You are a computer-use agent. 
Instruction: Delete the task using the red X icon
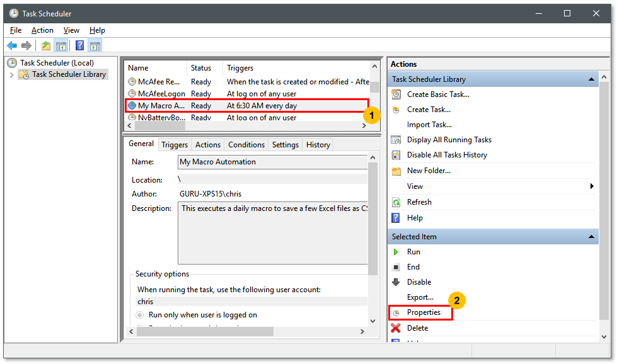(x=396, y=327)
